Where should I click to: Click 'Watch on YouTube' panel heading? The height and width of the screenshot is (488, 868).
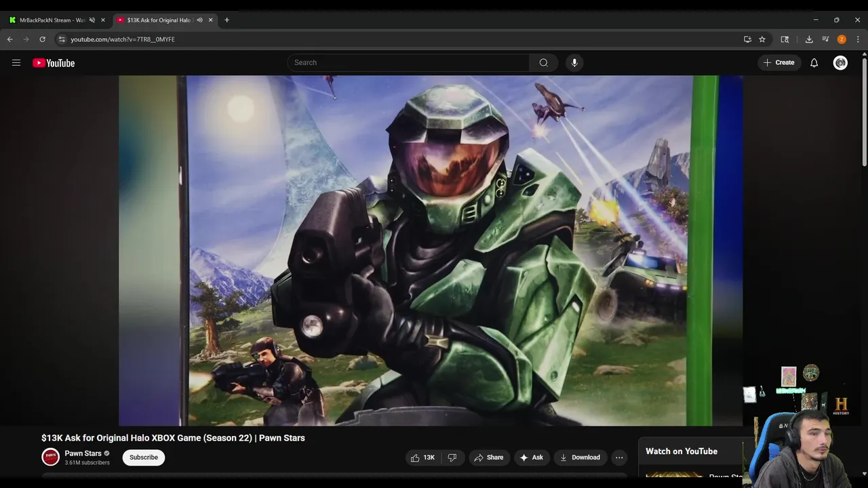click(682, 451)
